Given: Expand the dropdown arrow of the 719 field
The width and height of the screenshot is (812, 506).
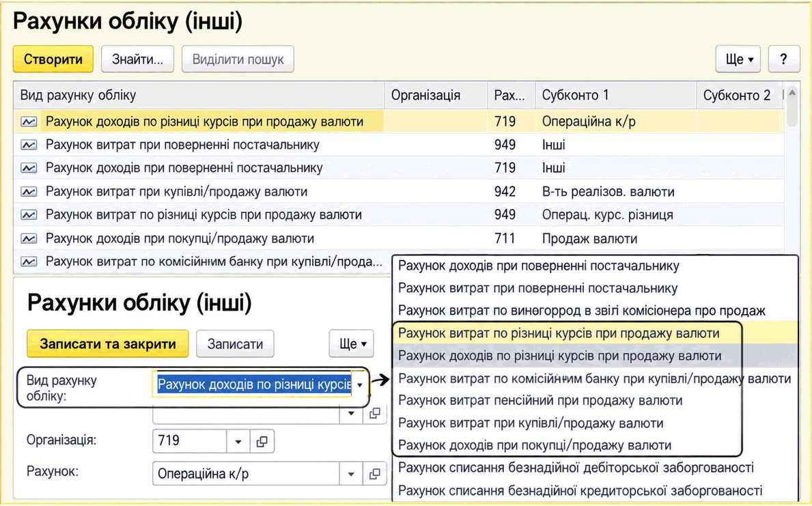Looking at the screenshot, I should click(238, 441).
